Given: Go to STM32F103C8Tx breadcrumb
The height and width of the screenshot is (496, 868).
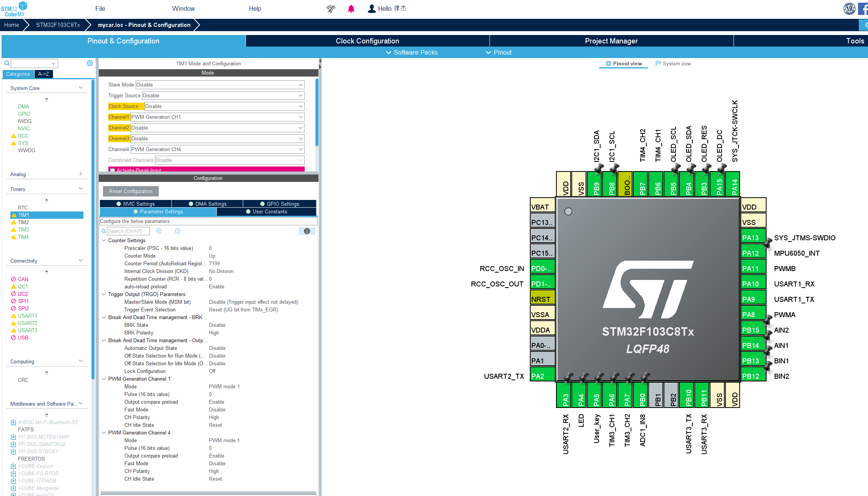Looking at the screenshot, I should (58, 25).
